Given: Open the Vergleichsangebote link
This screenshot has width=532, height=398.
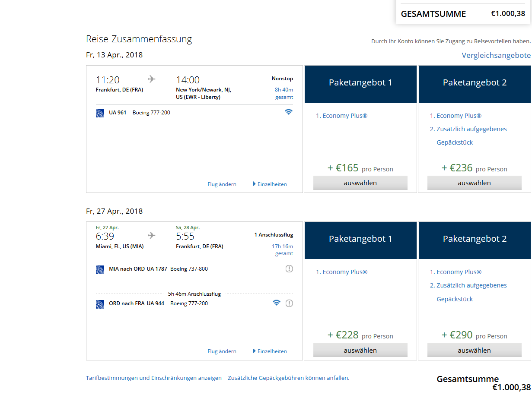Looking at the screenshot, I should (x=496, y=55).
